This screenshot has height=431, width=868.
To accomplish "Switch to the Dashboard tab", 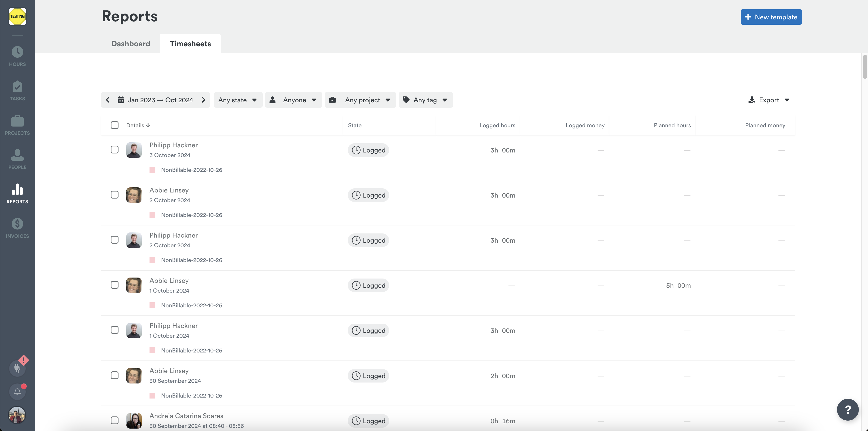I will (x=131, y=44).
